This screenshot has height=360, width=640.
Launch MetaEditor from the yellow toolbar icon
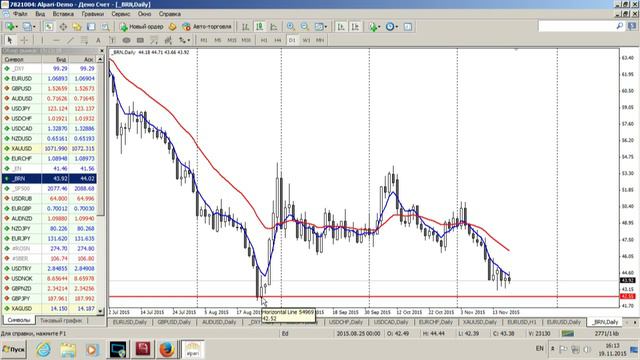173,27
